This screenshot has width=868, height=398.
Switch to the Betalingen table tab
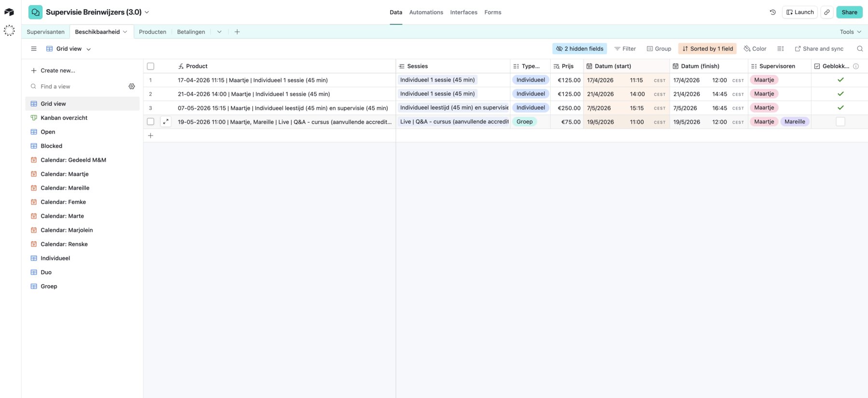click(191, 32)
